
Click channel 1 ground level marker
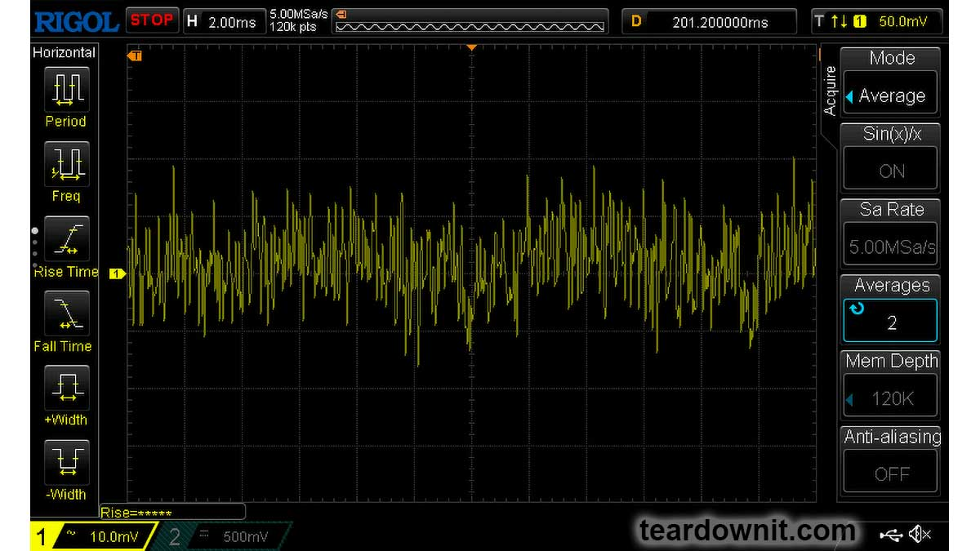click(x=117, y=273)
